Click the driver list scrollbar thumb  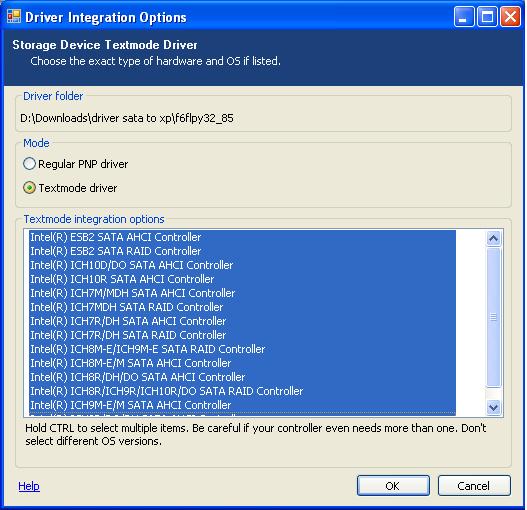click(493, 317)
